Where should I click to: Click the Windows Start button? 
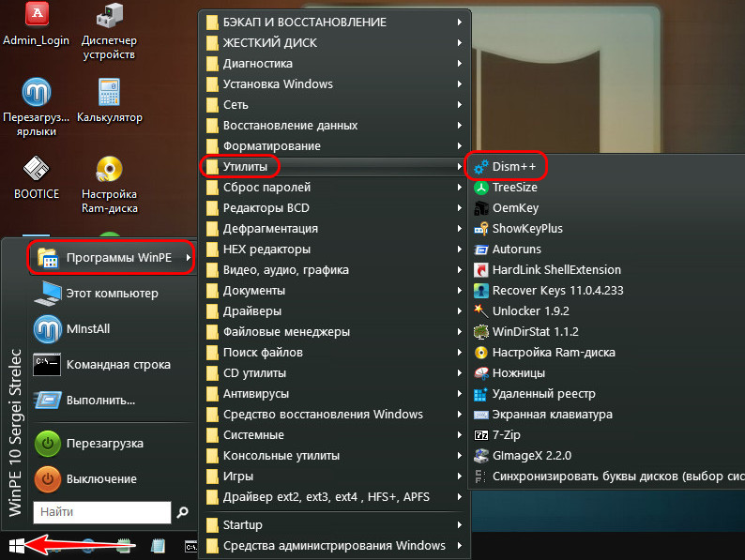[17, 546]
